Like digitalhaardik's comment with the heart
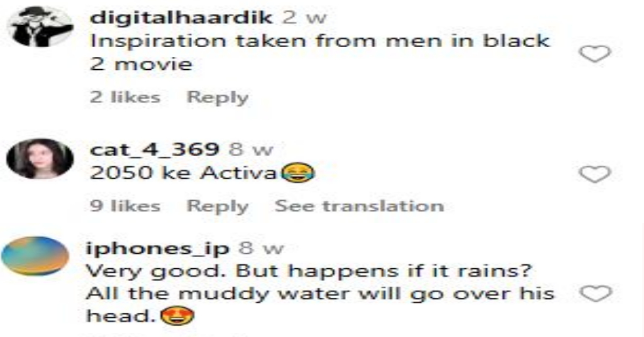Screen dimensions: 644x337 click(x=596, y=54)
